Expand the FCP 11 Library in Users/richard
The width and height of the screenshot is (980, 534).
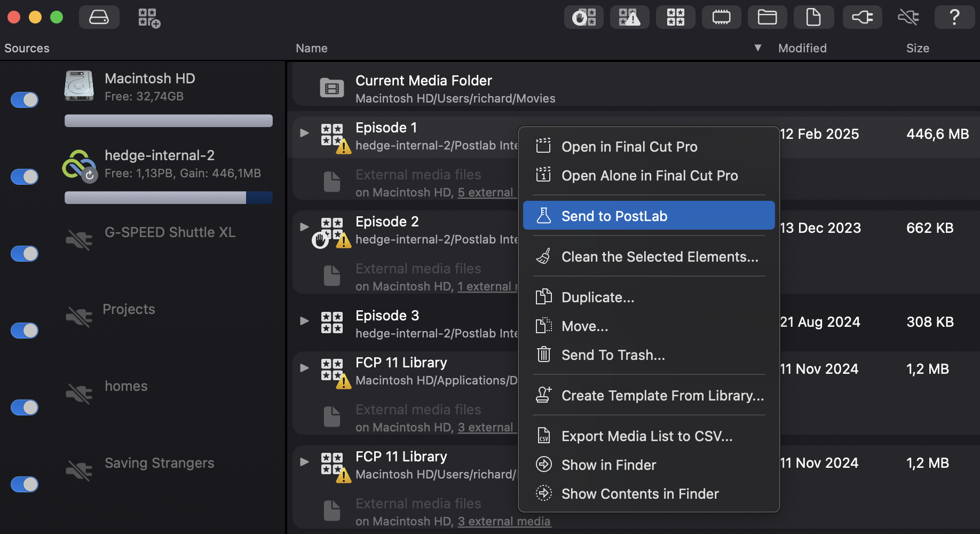pos(304,461)
